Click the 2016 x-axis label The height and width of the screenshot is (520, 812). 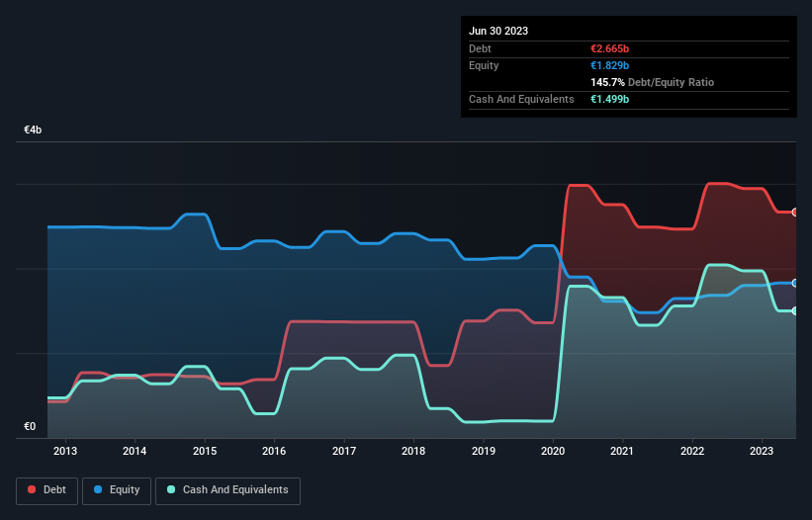274,451
